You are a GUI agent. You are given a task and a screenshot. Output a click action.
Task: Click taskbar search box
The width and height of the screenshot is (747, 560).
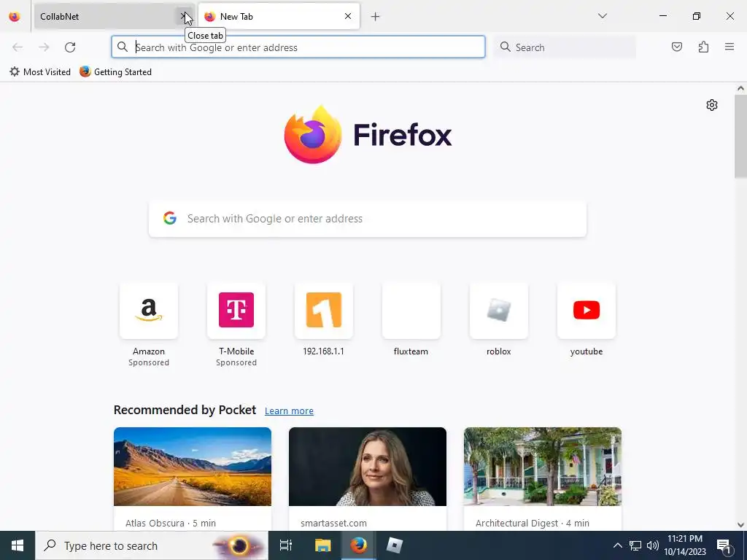tap(152, 545)
